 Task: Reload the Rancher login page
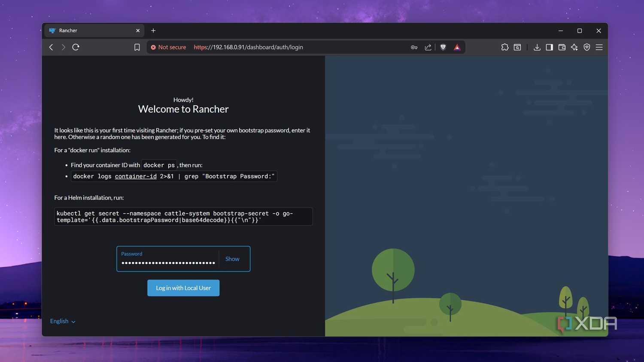76,47
